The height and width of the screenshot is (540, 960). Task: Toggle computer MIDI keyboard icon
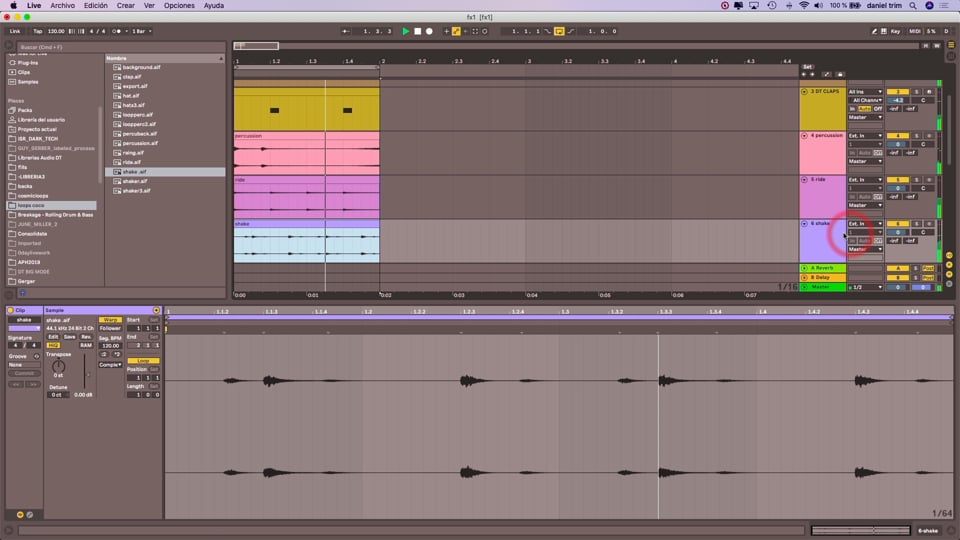tap(883, 31)
